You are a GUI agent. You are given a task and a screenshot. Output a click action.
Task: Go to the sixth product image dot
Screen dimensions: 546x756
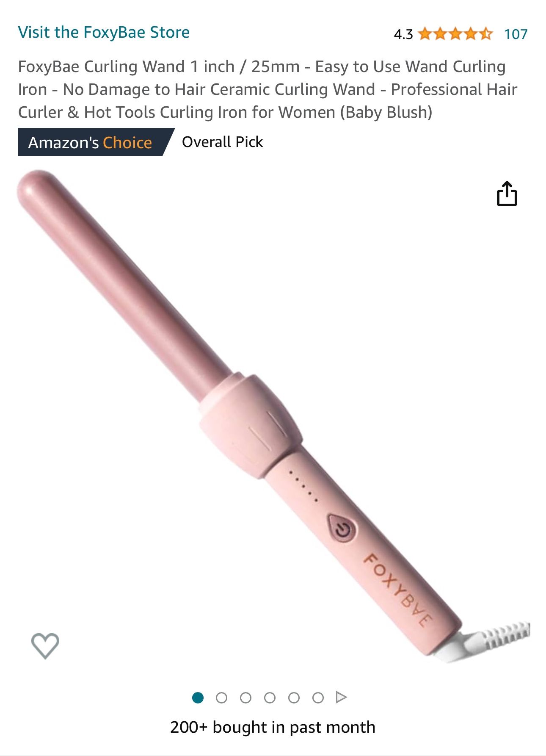coord(318,698)
